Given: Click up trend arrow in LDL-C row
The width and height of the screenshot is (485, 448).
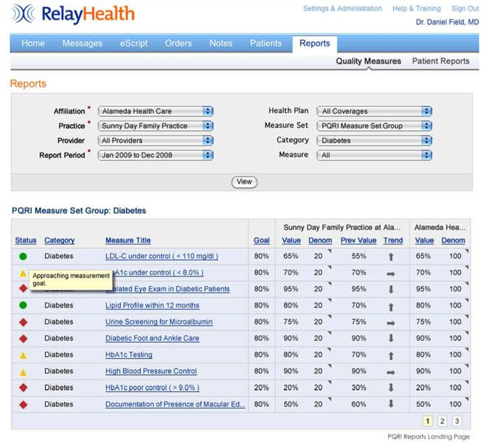Looking at the screenshot, I should click(x=391, y=256).
